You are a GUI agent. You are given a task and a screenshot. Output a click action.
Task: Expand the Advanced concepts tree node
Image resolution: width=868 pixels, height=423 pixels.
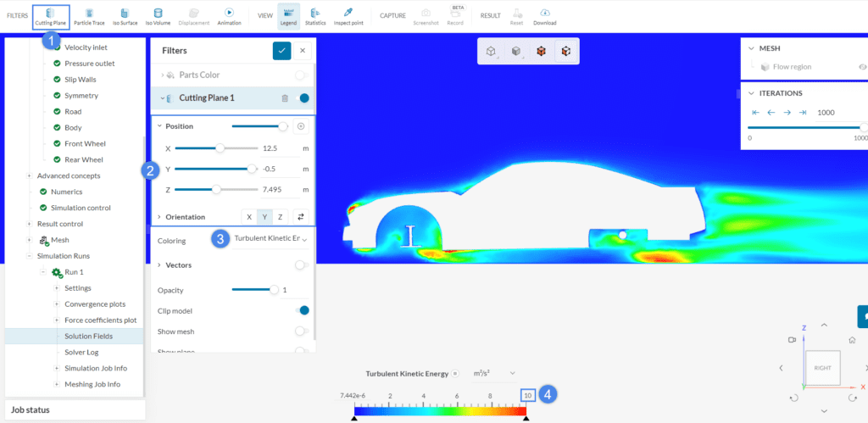coord(30,175)
